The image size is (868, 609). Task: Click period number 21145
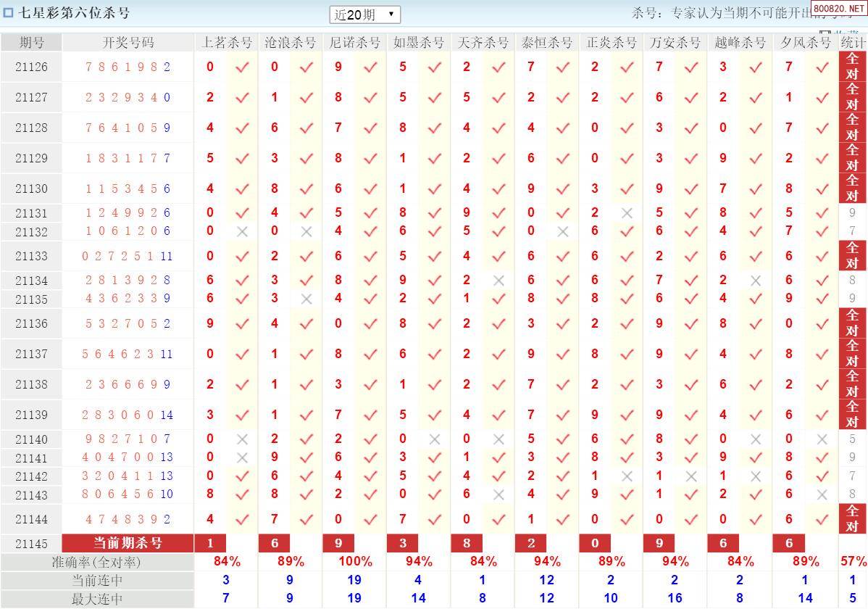click(x=32, y=544)
